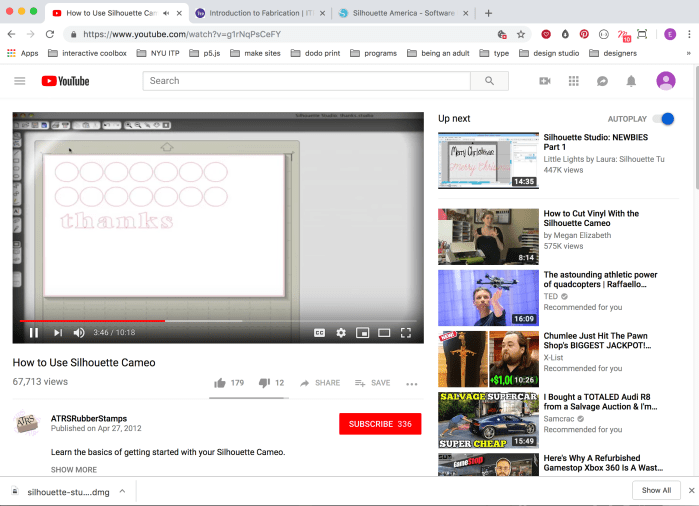Click inside the YouTube search field
The image size is (699, 506).
coord(306,81)
